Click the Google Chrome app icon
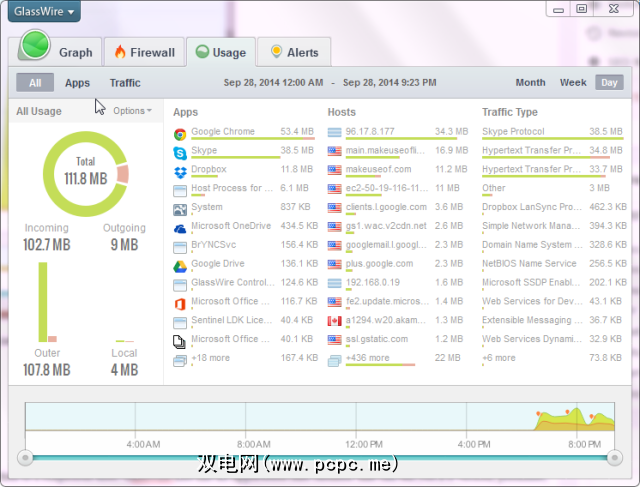The height and width of the screenshot is (487, 640). 180,132
